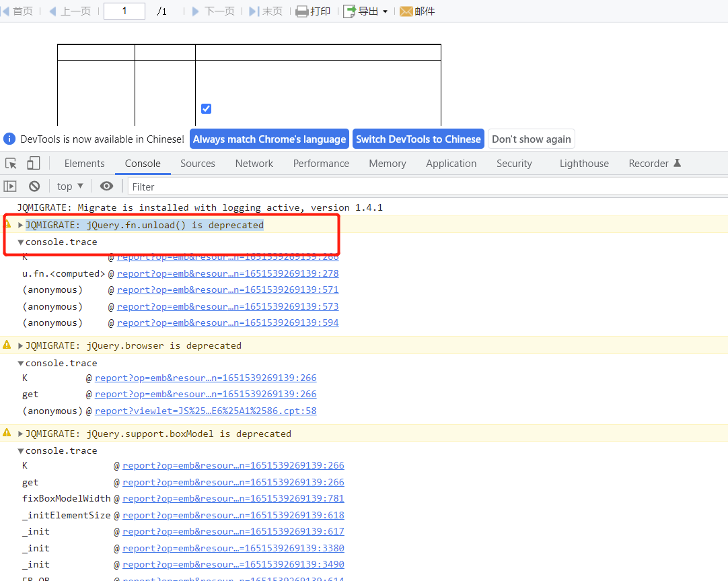Expand the jQuery.browser is deprecated message
Viewport: 728px width, 581px height.
(x=20, y=346)
